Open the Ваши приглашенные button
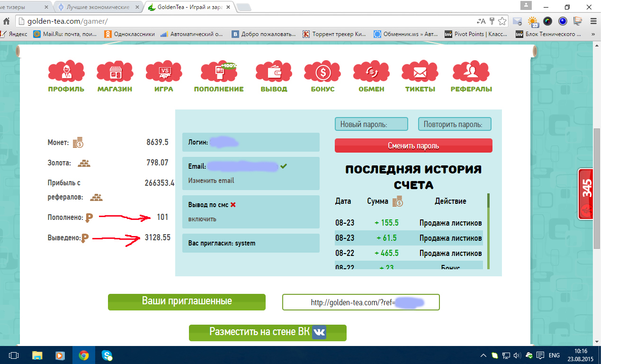Screen dimensions: 644x364 [x=187, y=302]
